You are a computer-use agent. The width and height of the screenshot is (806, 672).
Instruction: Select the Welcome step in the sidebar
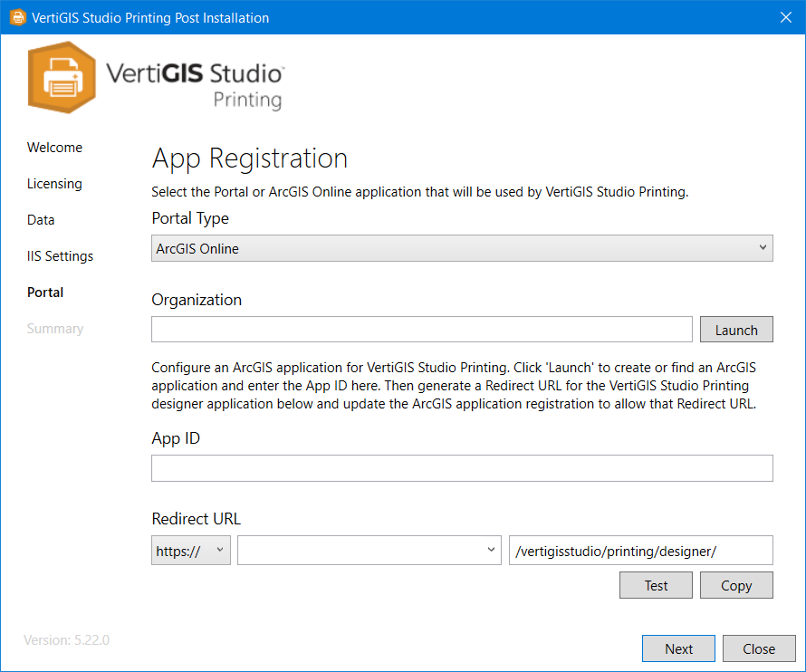(54, 147)
